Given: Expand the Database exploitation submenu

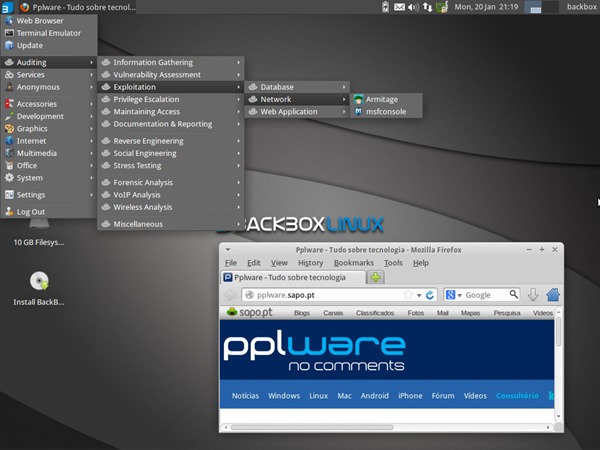Looking at the screenshot, I should 297,87.
